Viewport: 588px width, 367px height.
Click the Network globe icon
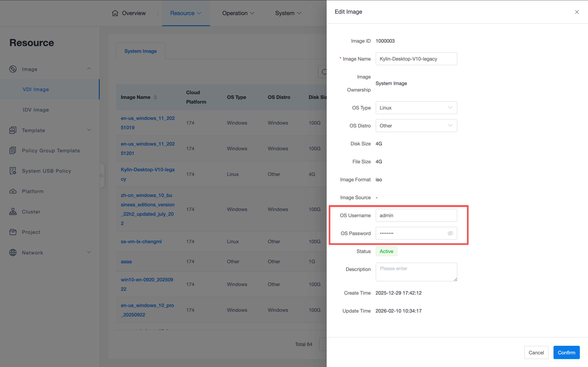13,252
